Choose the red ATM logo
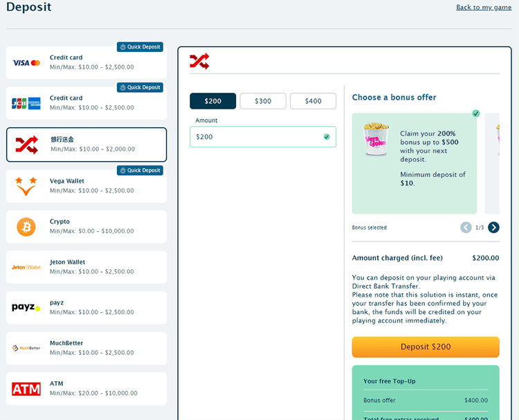519x420 pixels. (26, 389)
